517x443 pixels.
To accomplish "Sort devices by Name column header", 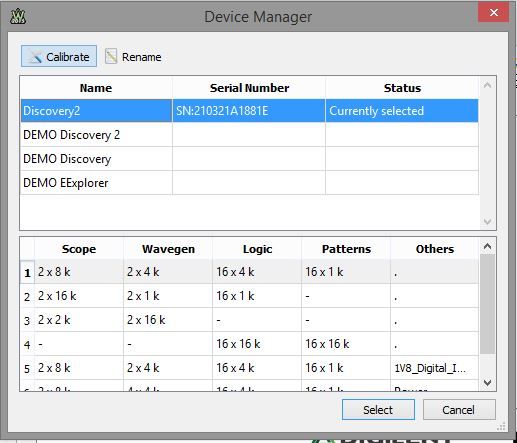I will [x=96, y=88].
